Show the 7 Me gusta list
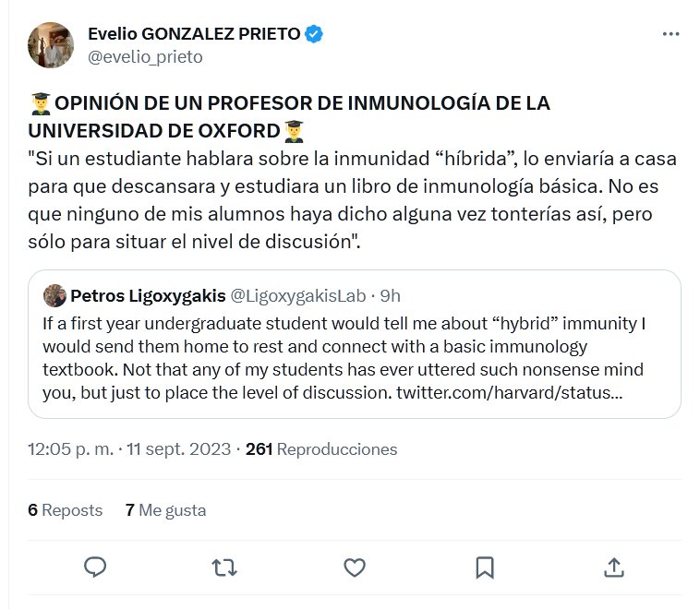Viewport: 700px width, 609px height. tap(165, 509)
